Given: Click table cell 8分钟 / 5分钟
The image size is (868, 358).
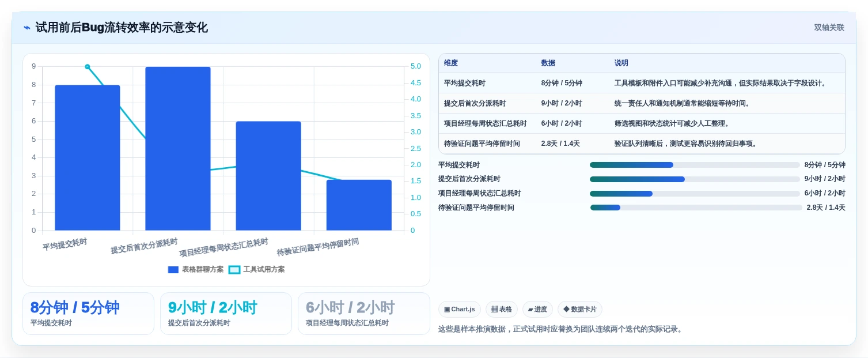Looking at the screenshot, I should (562, 83).
